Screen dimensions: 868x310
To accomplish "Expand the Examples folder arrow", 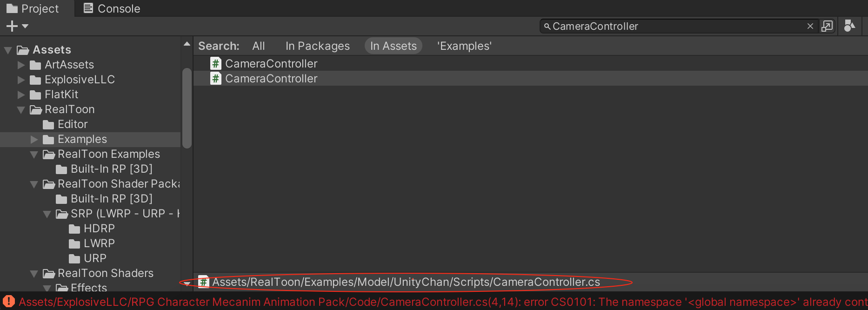I will click(34, 139).
